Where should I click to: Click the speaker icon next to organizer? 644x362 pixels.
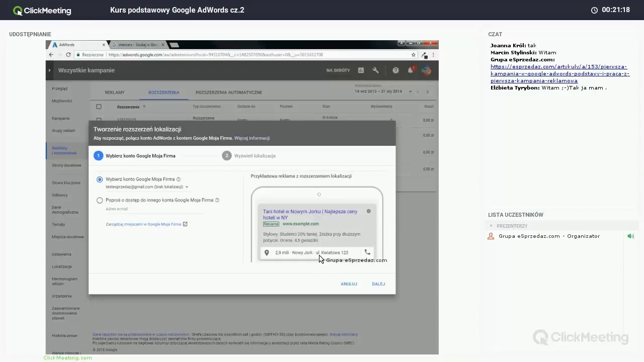(x=630, y=236)
